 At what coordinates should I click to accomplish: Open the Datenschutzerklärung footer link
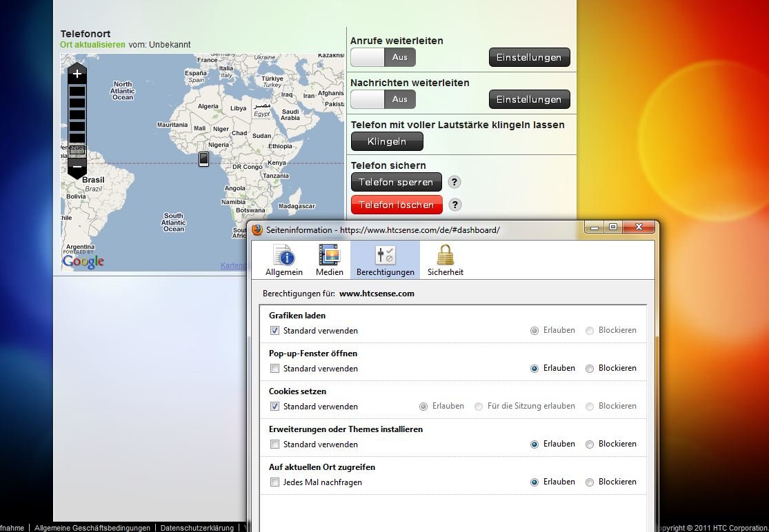pos(197,528)
